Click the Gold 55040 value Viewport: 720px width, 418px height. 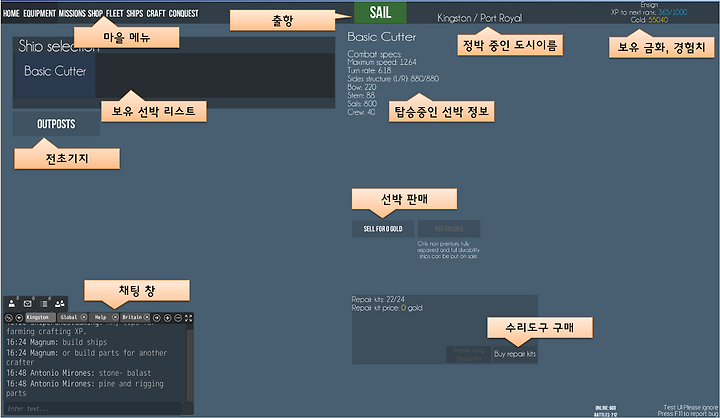(x=649, y=20)
